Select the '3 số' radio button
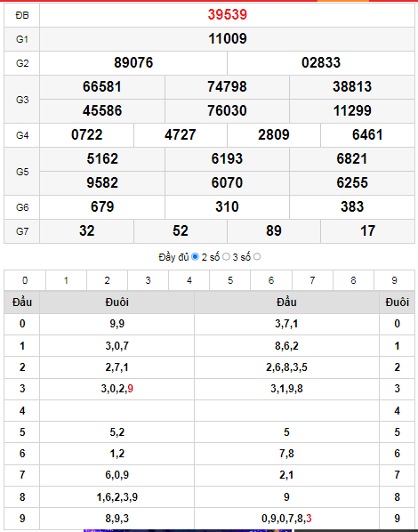418x532 pixels. click(x=257, y=257)
